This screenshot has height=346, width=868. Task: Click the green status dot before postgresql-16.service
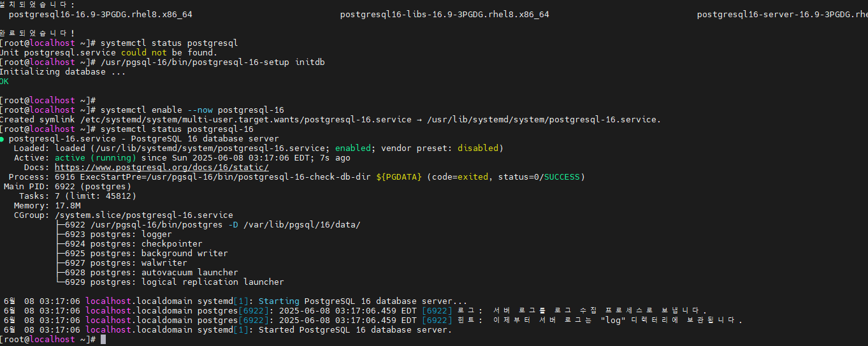coord(3,139)
